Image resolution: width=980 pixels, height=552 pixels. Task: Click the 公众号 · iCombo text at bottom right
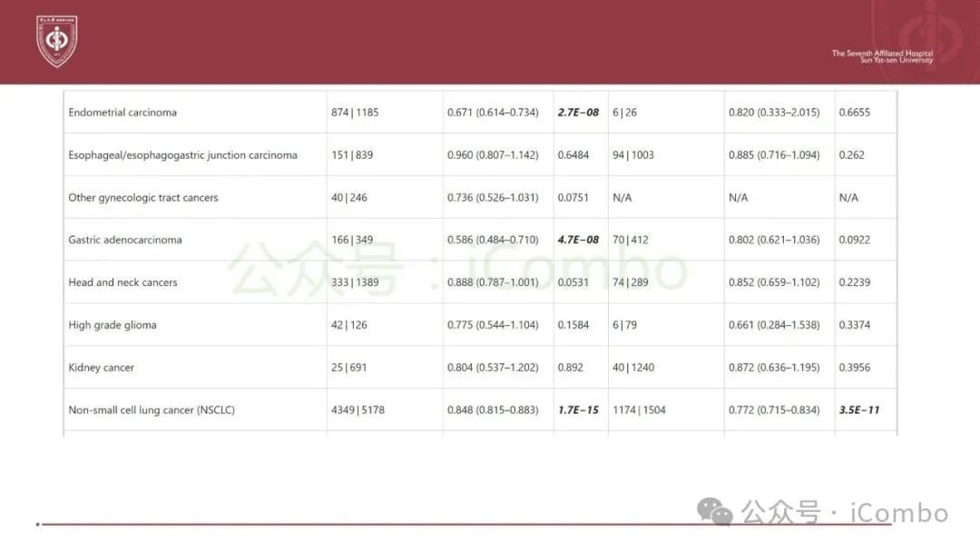point(844,513)
